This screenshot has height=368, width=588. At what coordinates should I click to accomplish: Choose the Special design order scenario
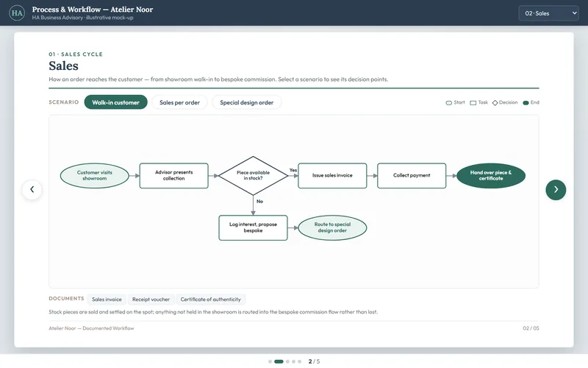pos(247,102)
